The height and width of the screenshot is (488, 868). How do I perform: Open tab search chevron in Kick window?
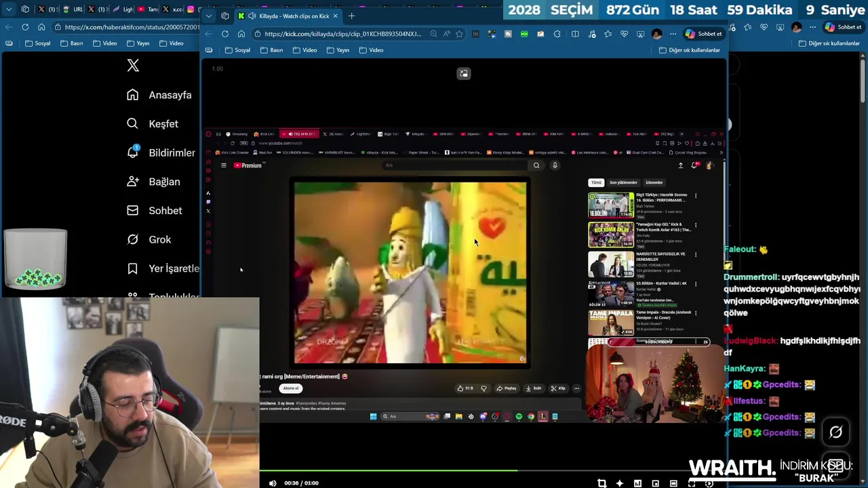pos(209,16)
